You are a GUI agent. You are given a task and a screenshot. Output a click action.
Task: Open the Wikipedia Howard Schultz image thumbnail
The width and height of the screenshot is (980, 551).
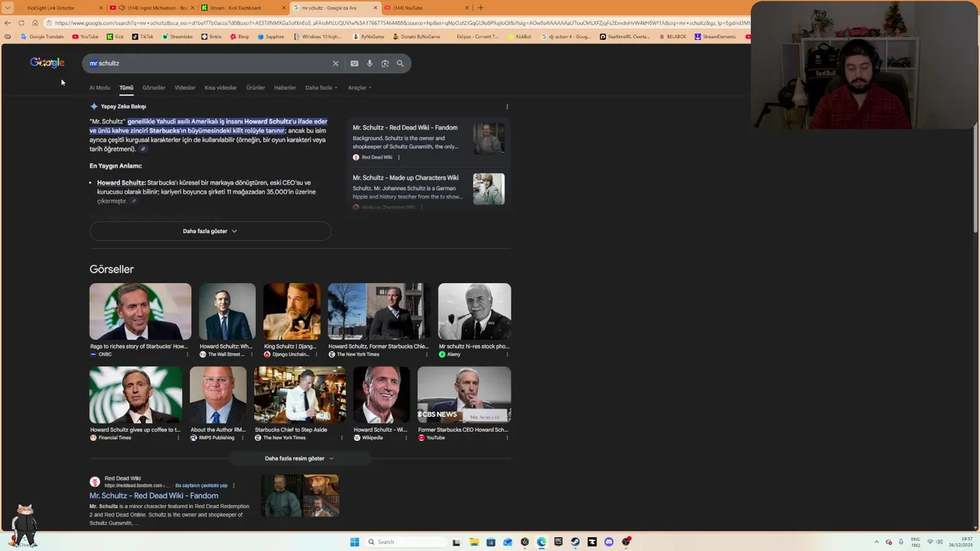click(381, 394)
